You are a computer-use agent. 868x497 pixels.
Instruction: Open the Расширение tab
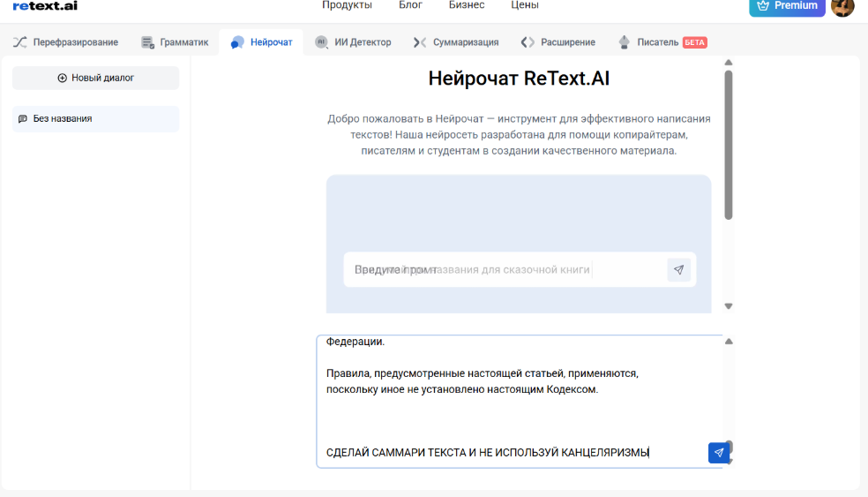tap(557, 41)
